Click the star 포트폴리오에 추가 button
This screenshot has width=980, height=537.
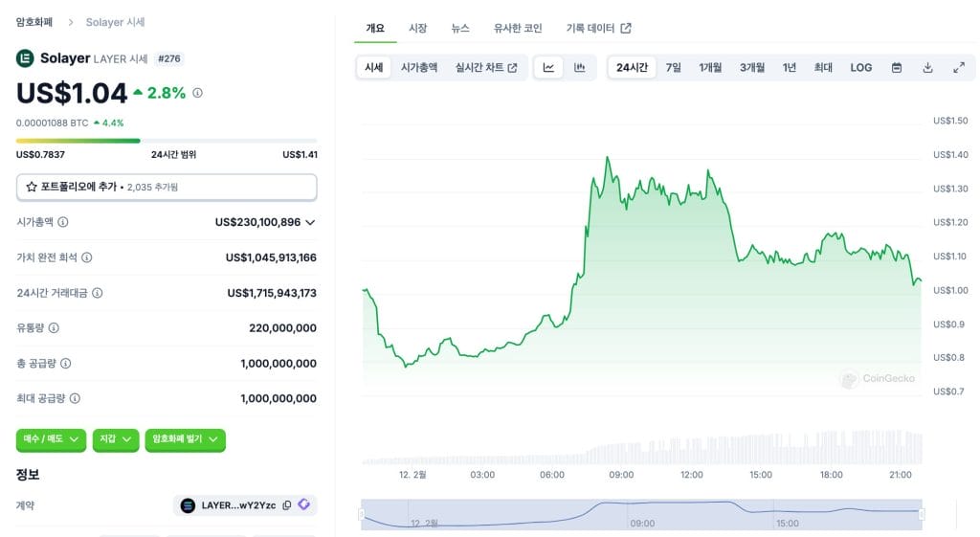coord(167,187)
